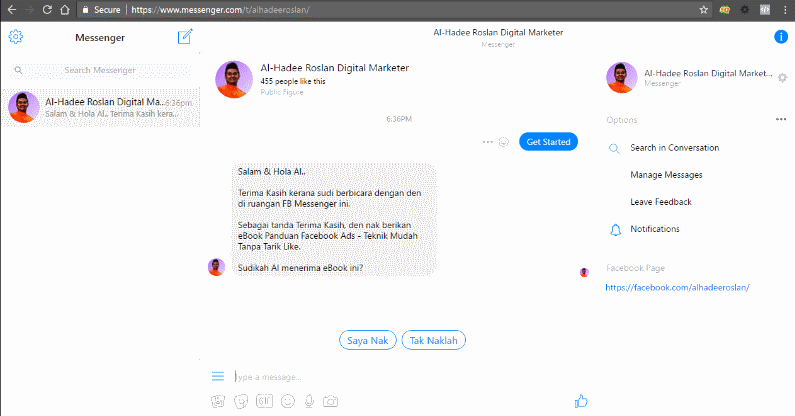Click the Al-Hadee Roslan Digital Marketer page title
Screen dimensions: 795x416
(x=335, y=68)
